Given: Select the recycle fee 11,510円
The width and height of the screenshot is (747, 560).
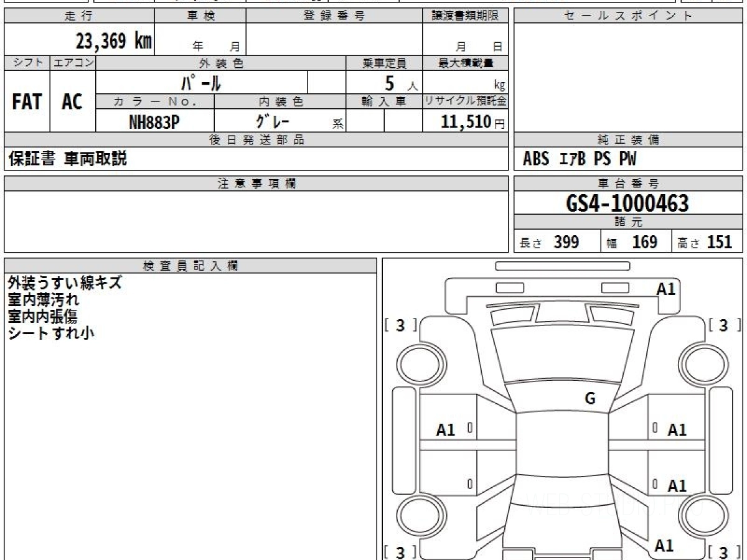Looking at the screenshot, I should coord(473,122).
